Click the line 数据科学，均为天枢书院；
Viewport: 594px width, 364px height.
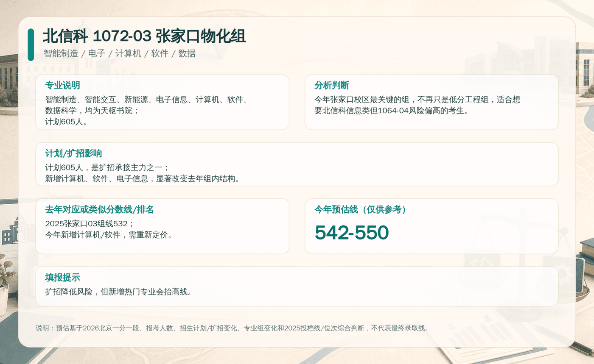tap(92, 111)
